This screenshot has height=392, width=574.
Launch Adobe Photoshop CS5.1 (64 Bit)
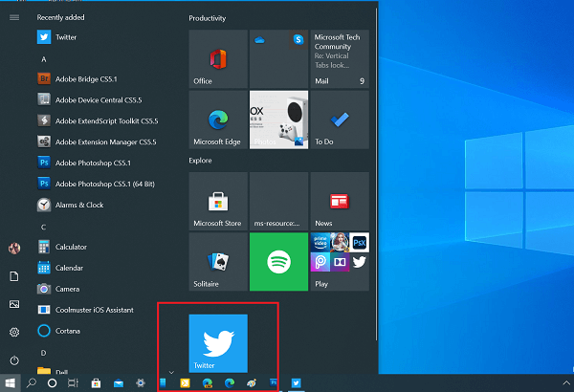pyautogui.click(x=96, y=184)
